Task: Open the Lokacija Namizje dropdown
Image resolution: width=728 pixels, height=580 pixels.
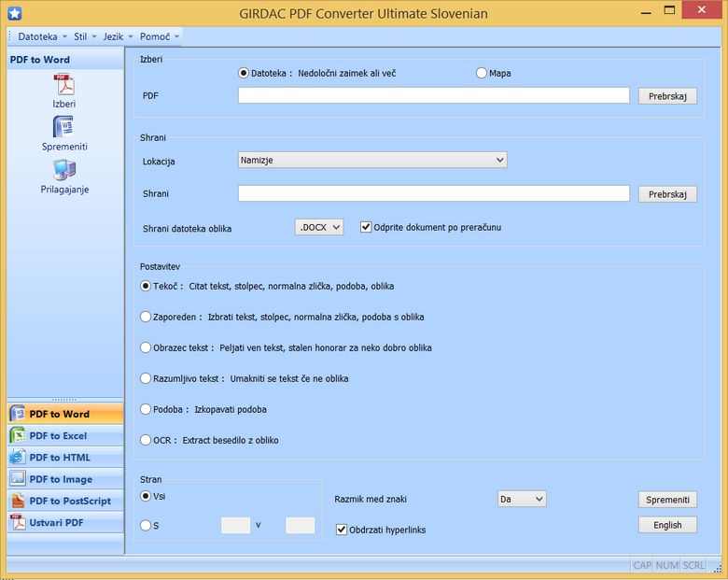Action: (x=372, y=160)
